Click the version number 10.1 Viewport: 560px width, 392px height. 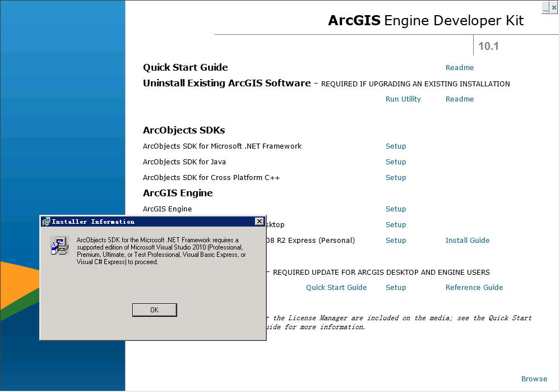[488, 46]
